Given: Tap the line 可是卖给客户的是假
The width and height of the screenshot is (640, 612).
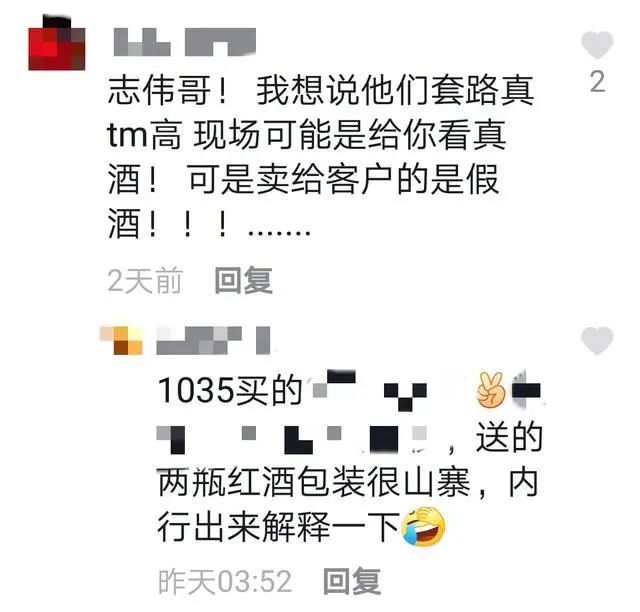Looking at the screenshot, I should (343, 180).
